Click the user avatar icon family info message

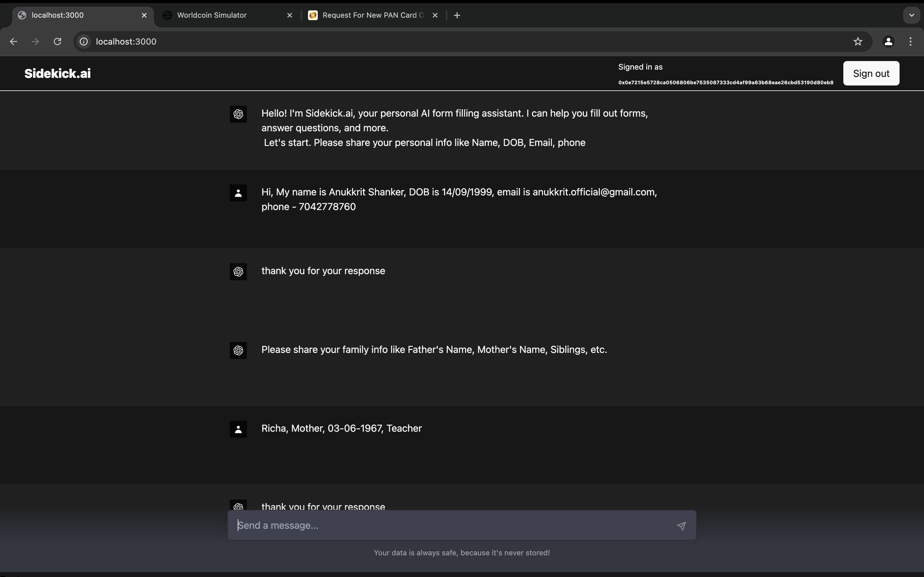pos(238,429)
